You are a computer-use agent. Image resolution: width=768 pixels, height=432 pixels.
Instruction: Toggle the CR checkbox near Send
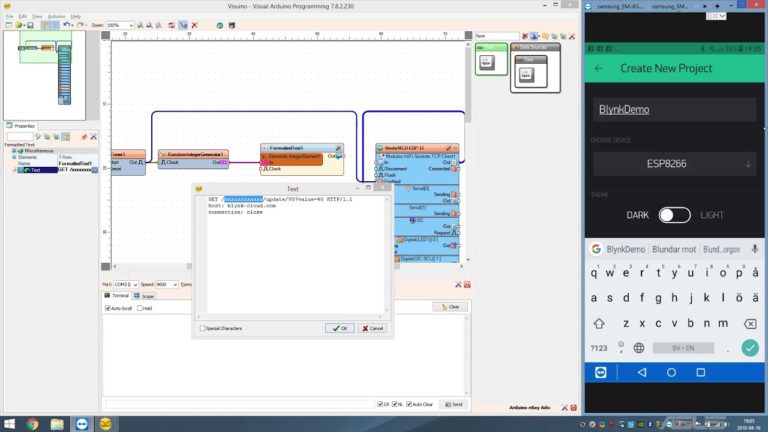pos(380,404)
